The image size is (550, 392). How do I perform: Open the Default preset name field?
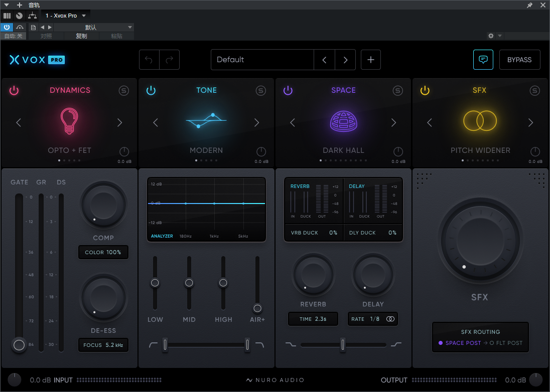(262, 60)
